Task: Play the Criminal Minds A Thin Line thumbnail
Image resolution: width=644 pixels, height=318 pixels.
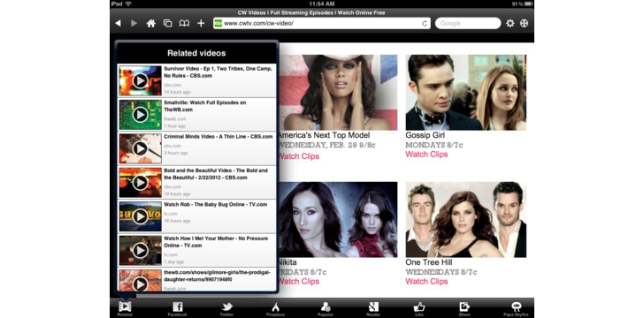Action: click(x=140, y=148)
